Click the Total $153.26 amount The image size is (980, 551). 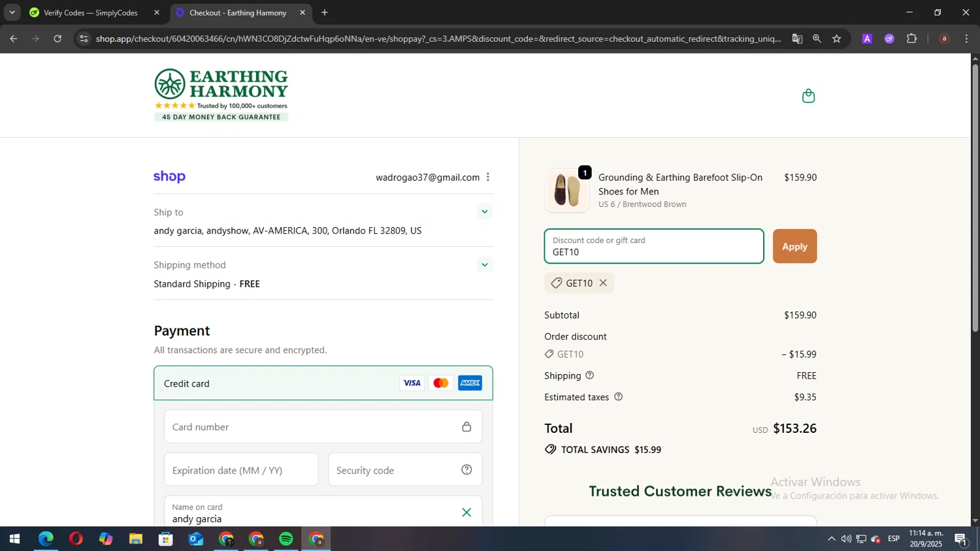[x=794, y=428]
